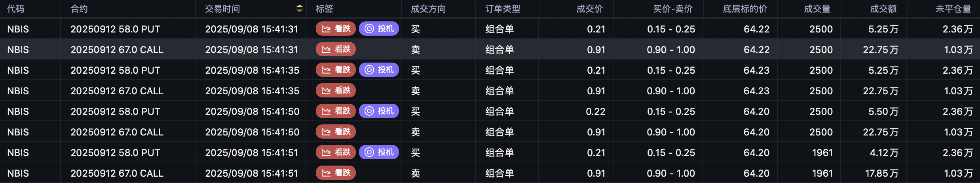Click the 投机 tag in the 15:41:50 PUT row

pos(379,111)
